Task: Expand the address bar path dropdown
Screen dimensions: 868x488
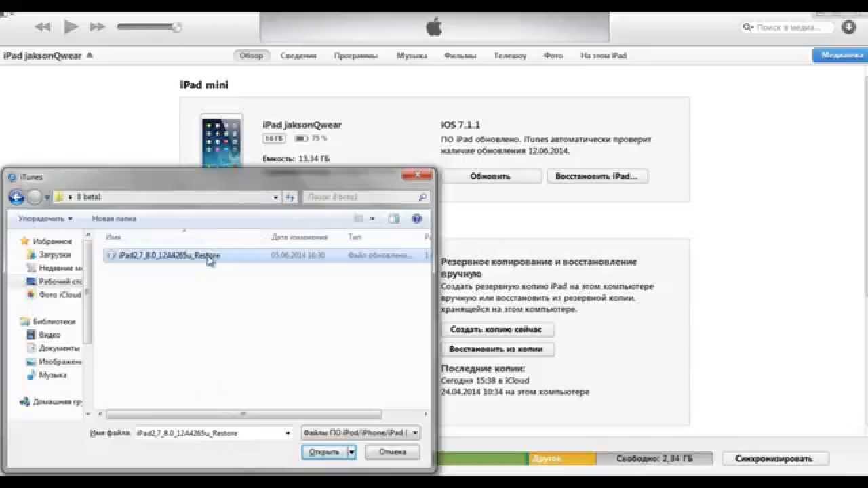Action: tap(275, 197)
